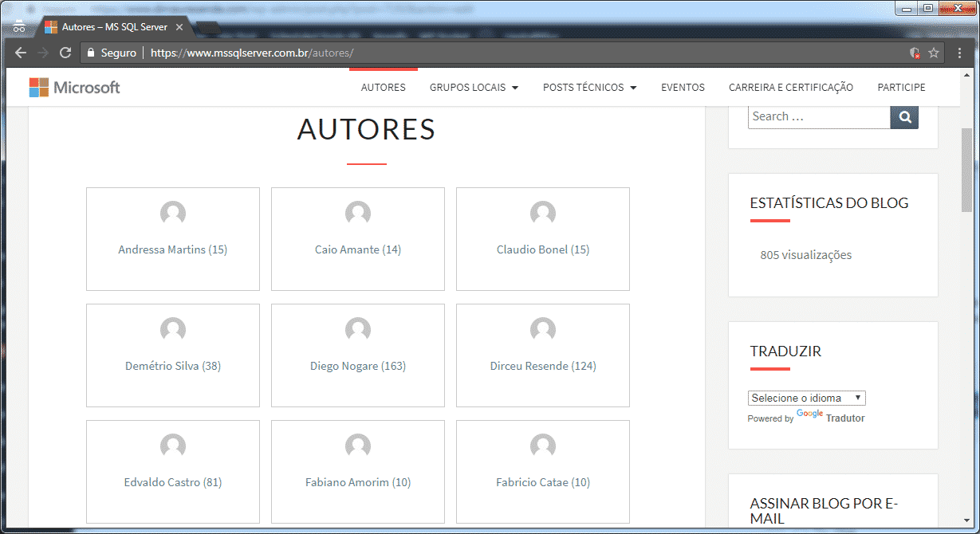Go to Carreira e Certificação menu item

(x=790, y=88)
